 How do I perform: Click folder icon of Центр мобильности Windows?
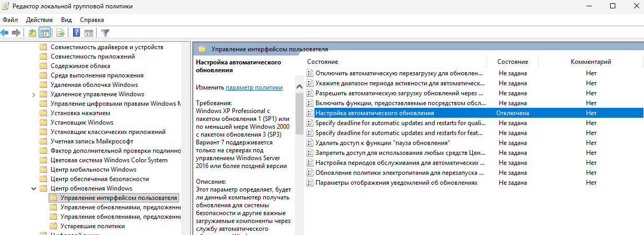tap(44, 170)
